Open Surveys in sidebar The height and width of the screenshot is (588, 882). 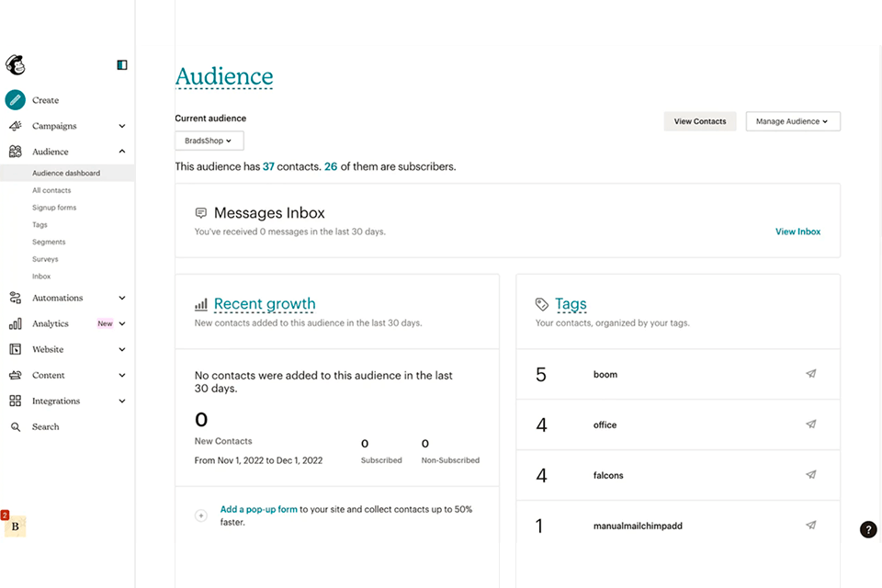(x=45, y=259)
